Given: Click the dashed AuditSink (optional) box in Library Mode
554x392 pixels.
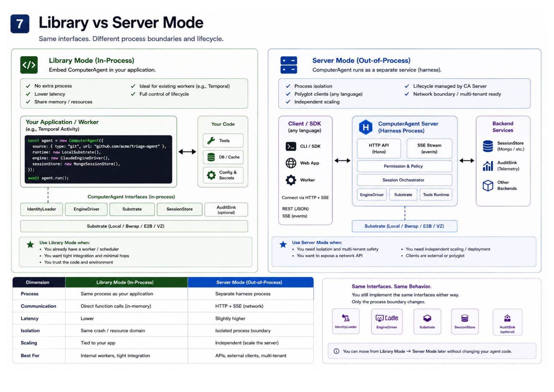Looking at the screenshot, I should point(226,210).
